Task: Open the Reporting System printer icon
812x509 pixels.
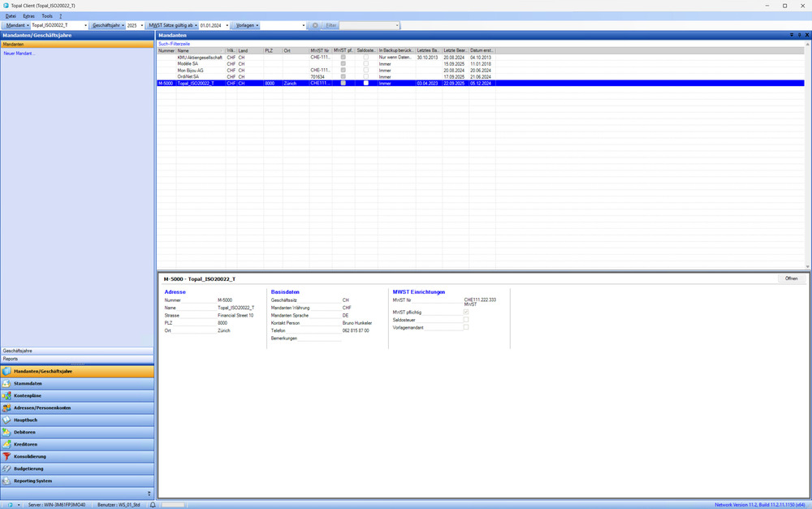Action: [x=6, y=481]
